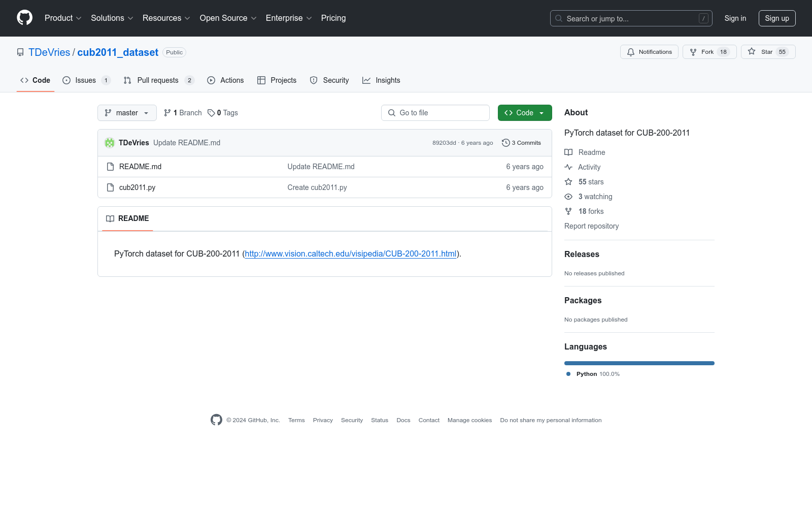Open the Packages heading link

tap(583, 301)
